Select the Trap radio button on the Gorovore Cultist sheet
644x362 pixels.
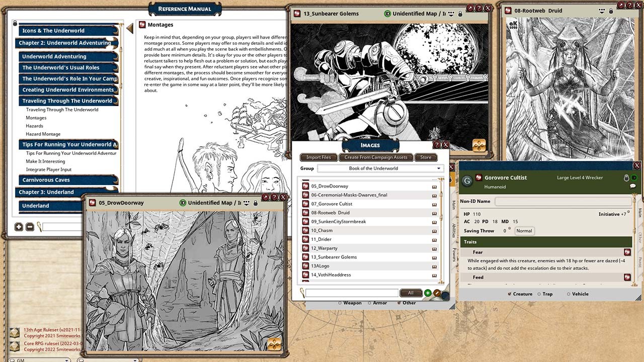[539, 294]
